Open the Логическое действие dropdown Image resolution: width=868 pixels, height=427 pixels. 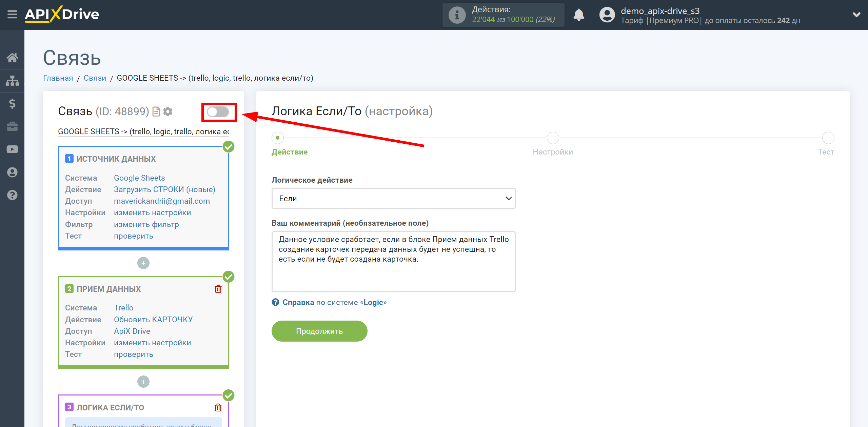click(x=393, y=199)
